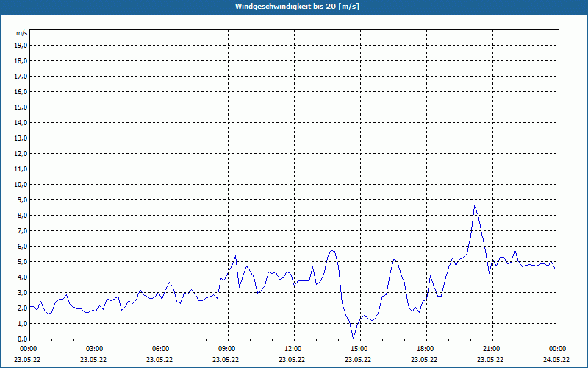Screen dimensions: 588x368
Task: Click the 15,0 y-axis label
Action: tap(21, 107)
